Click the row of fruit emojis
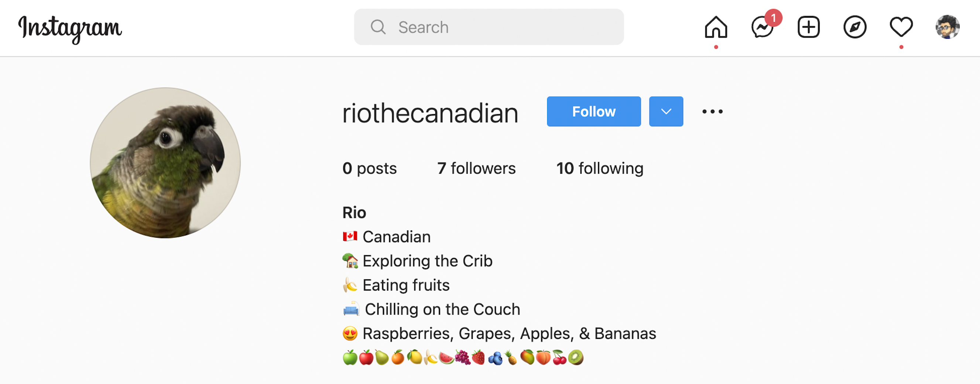Viewport: 980px width, 384px height. (463, 357)
